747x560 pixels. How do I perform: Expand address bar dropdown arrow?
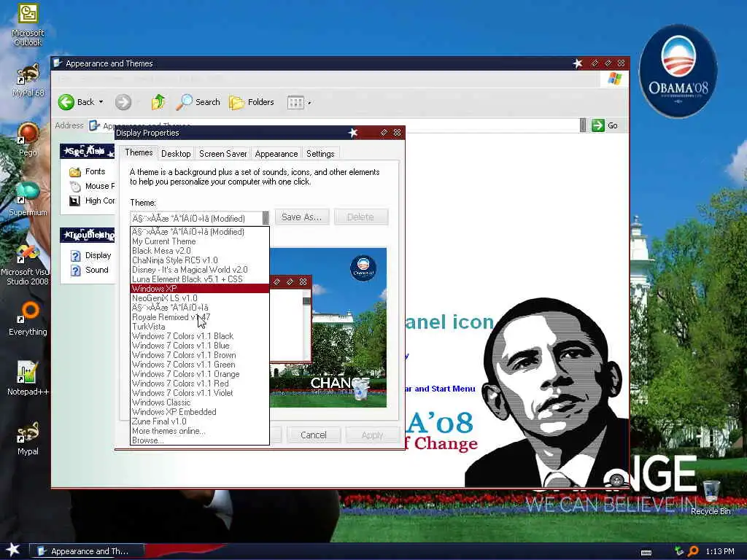(x=583, y=125)
